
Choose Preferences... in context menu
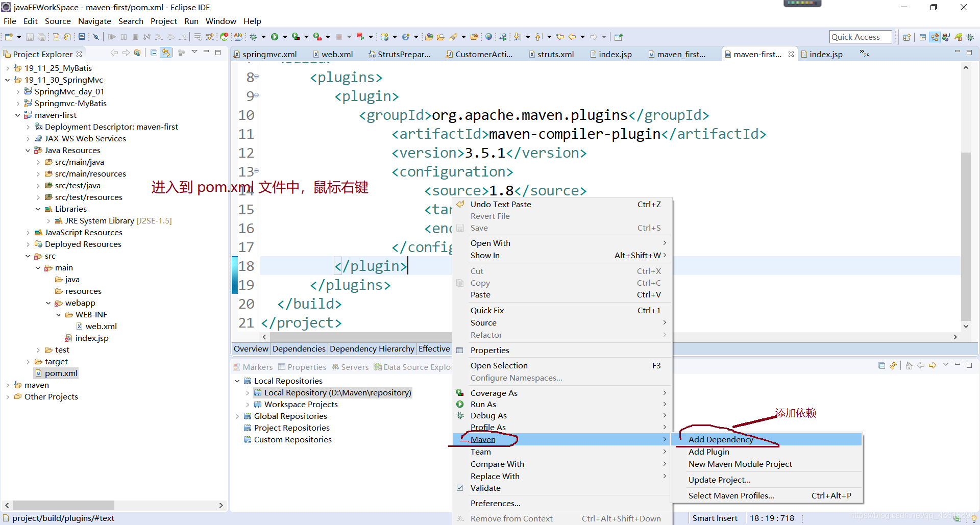point(561,503)
